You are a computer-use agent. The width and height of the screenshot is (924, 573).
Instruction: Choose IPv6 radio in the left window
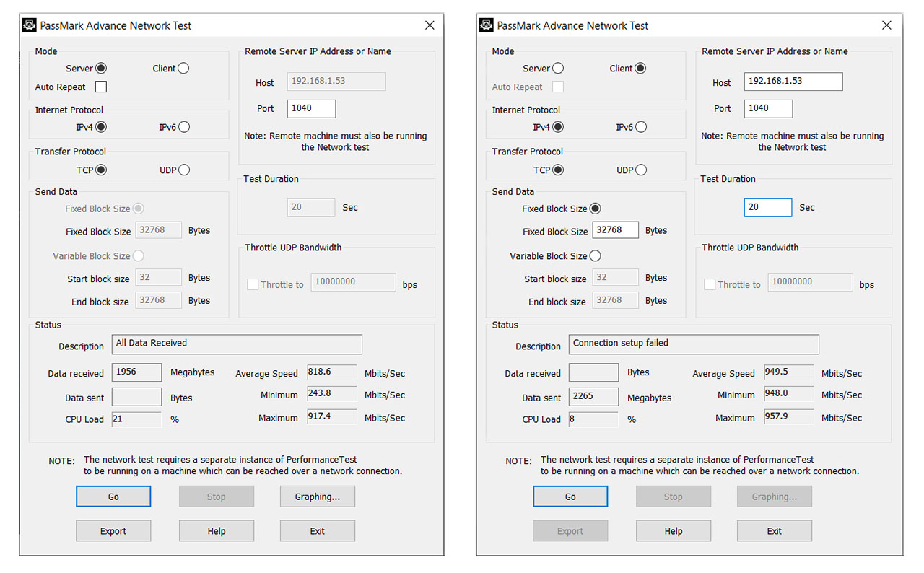pyautogui.click(x=184, y=127)
